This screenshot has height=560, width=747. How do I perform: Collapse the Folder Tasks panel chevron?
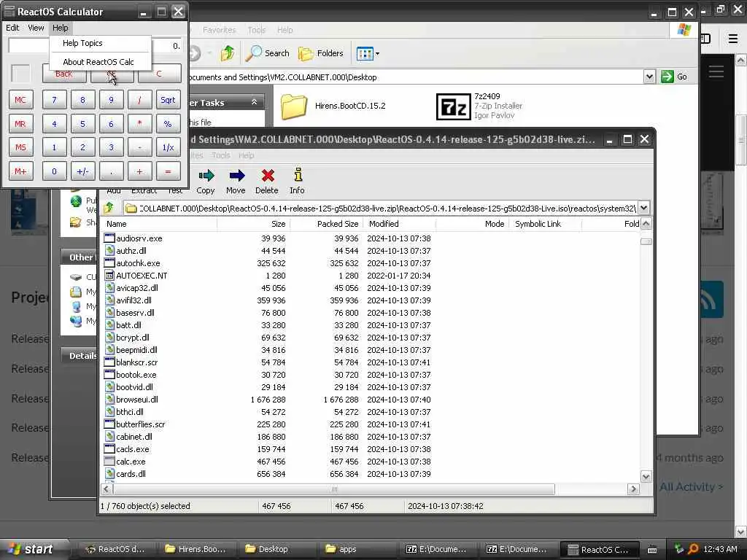254,102
